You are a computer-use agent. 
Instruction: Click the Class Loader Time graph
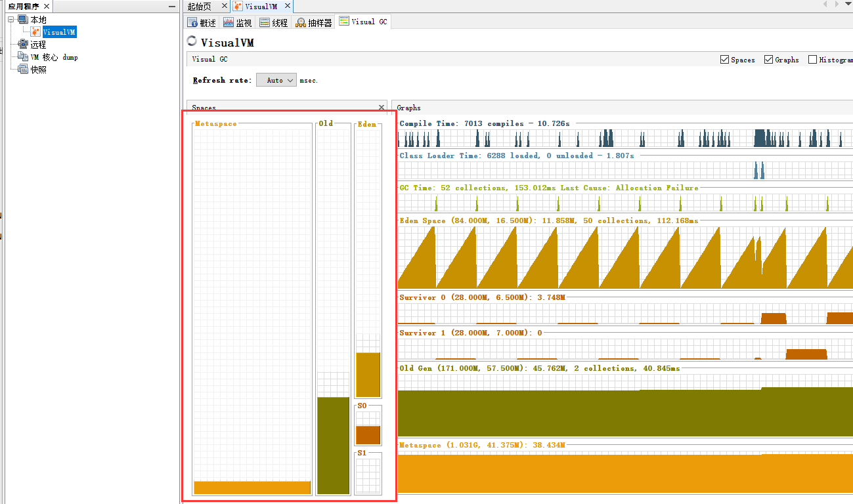[625, 170]
